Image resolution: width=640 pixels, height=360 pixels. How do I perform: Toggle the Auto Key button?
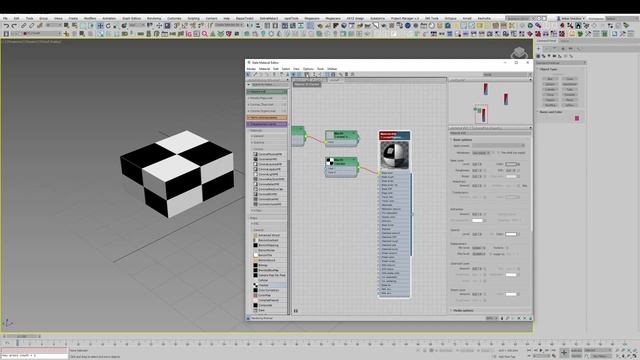pos(577,350)
